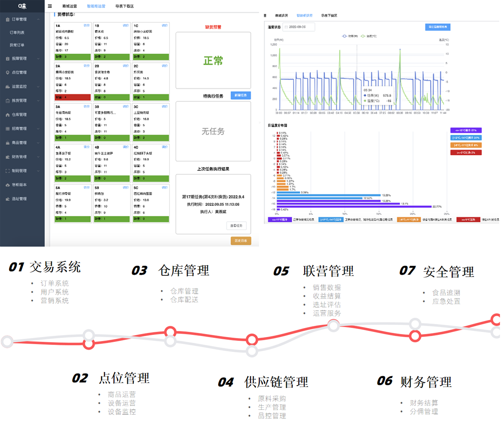This screenshot has width=504, height=438.
Task: Click the 招商管理 grid icon
Action: tap(8, 129)
